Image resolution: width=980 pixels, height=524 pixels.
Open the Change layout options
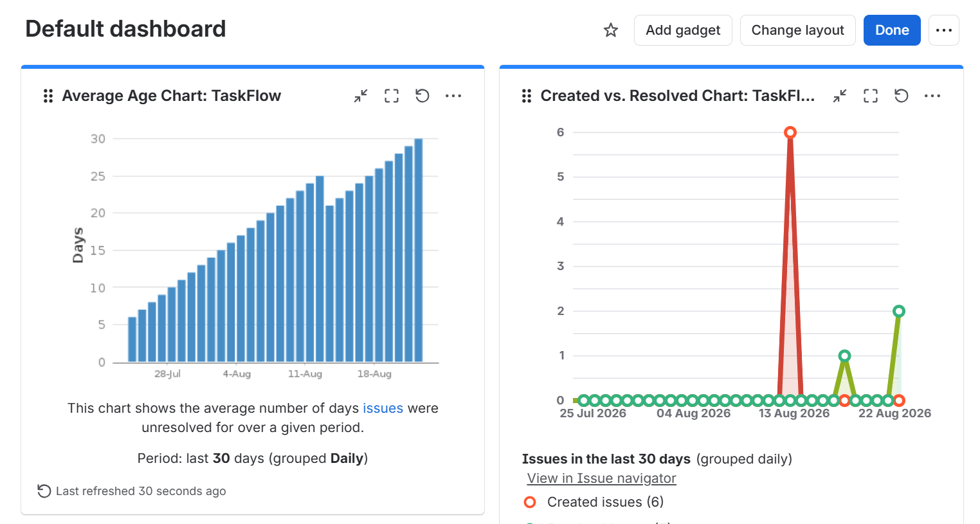(x=798, y=30)
